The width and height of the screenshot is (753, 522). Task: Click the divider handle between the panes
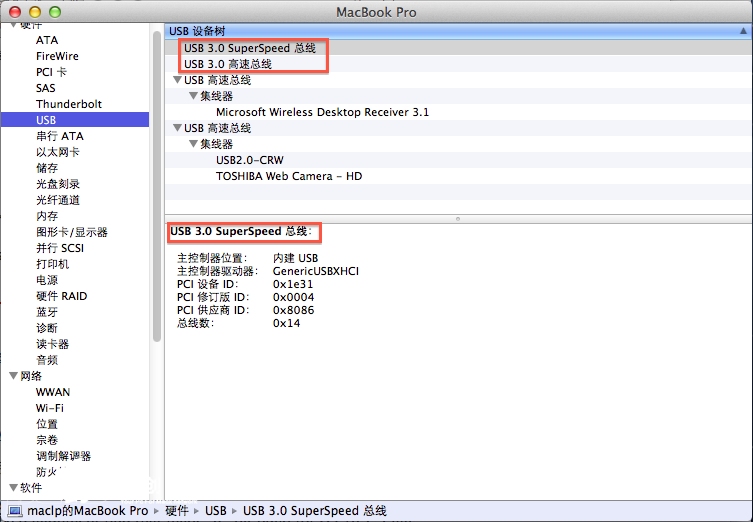tap(458, 218)
